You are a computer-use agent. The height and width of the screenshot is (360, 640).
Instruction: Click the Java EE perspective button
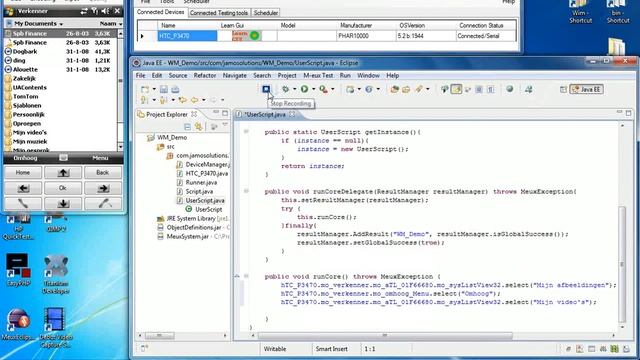click(587, 89)
